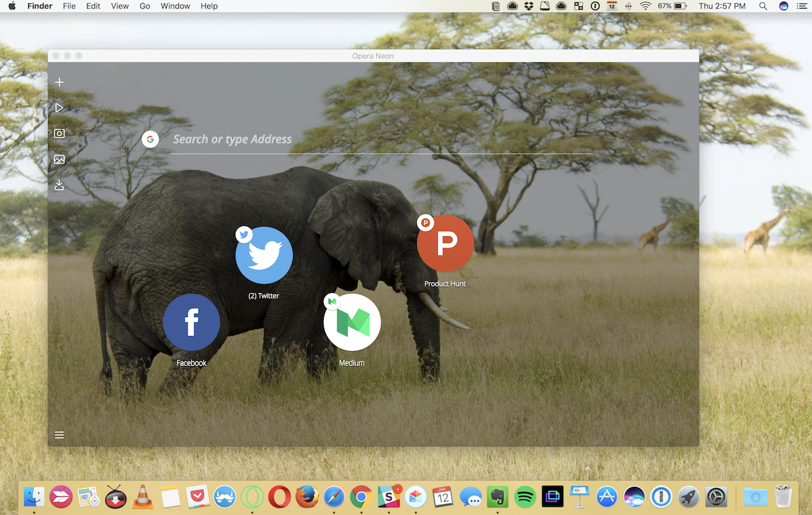Open Finder from the Dock
This screenshot has width=812, height=515.
tap(34, 497)
